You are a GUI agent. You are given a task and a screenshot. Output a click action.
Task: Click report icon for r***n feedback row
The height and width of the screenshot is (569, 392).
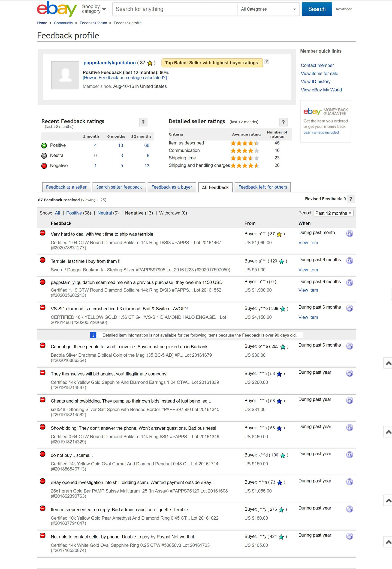[x=349, y=482]
